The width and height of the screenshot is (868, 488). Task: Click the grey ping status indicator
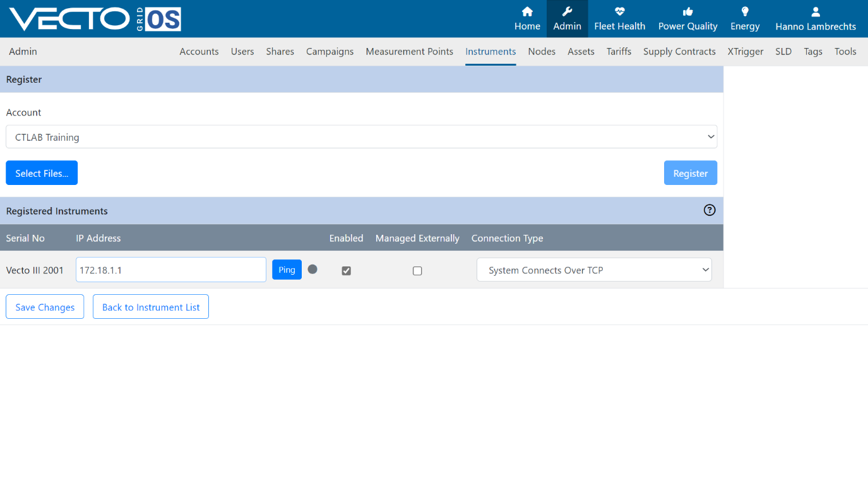312,270
